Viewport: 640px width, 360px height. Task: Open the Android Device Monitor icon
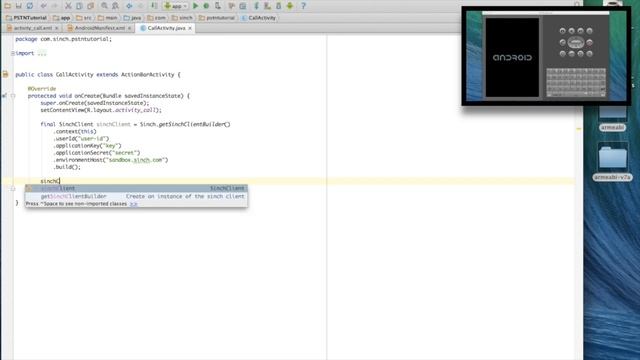(290, 6)
